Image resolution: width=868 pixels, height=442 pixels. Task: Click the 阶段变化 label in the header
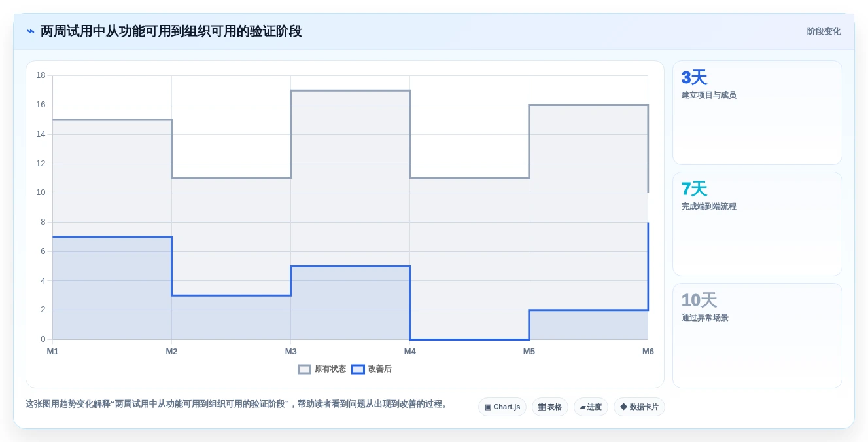pyautogui.click(x=824, y=31)
